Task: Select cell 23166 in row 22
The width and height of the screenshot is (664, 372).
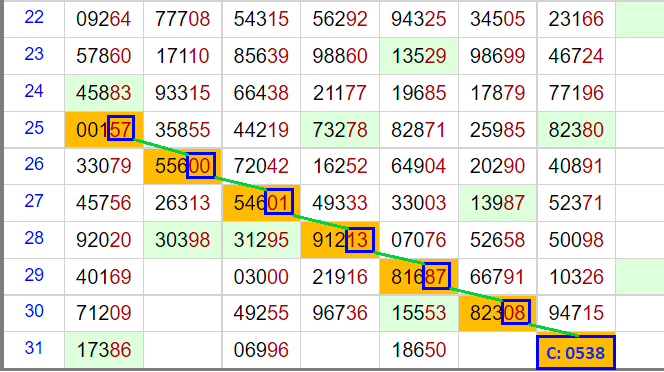Action: point(576,19)
